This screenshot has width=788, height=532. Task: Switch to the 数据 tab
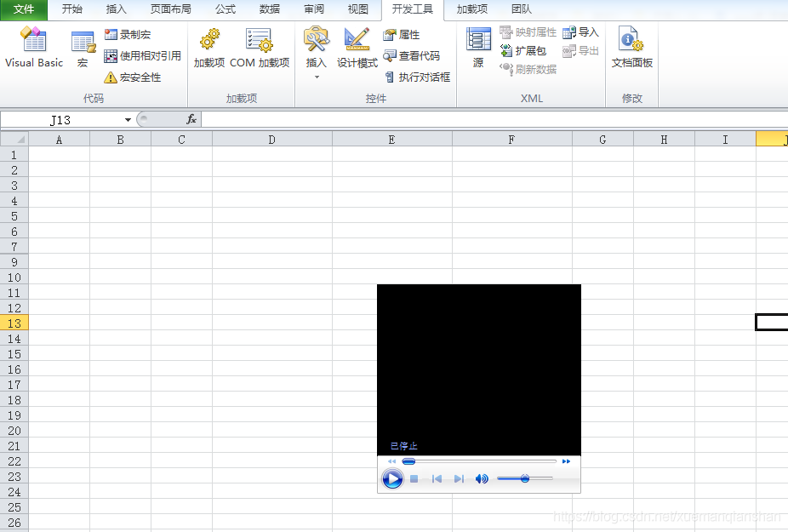pyautogui.click(x=270, y=9)
